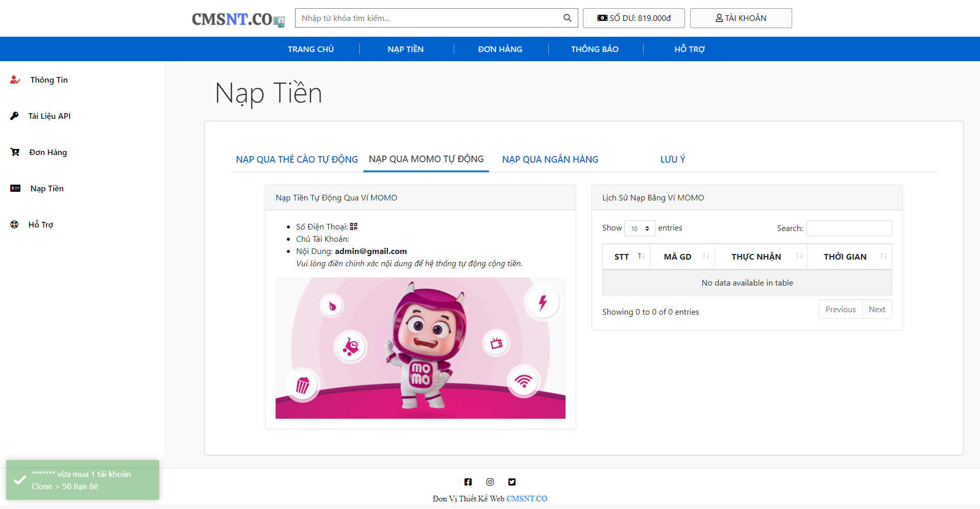Click the search magnifier icon

tap(567, 18)
